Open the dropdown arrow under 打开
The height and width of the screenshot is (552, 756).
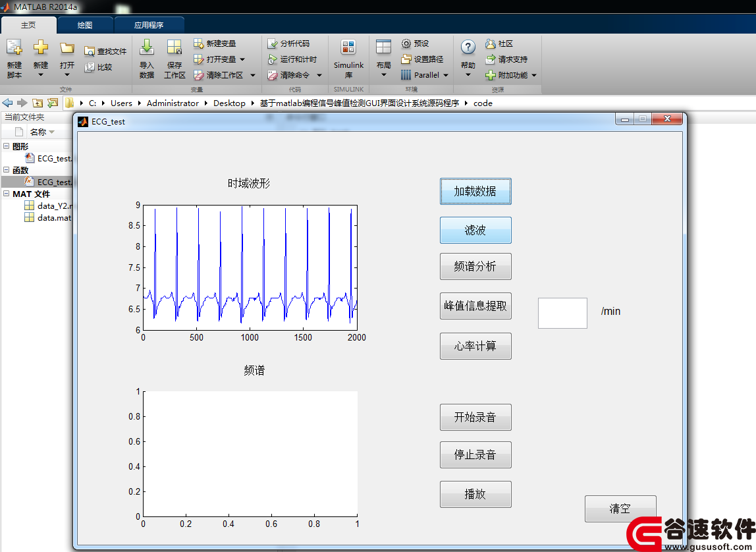click(x=67, y=74)
